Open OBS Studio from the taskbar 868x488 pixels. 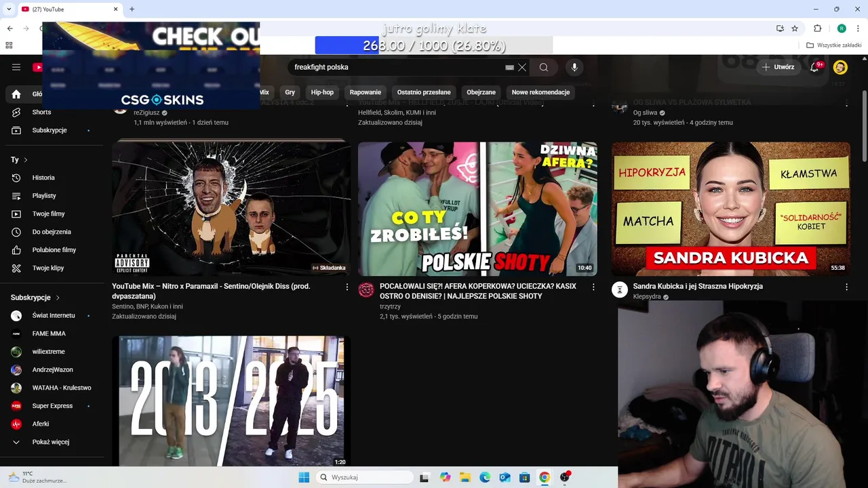click(564, 477)
